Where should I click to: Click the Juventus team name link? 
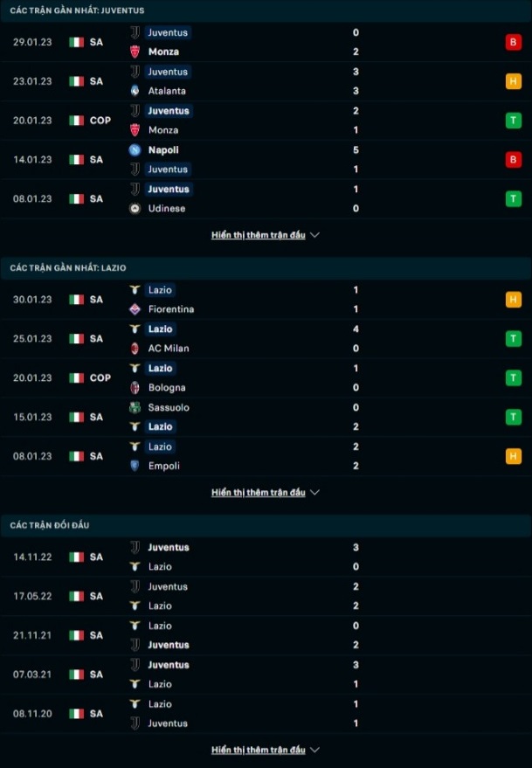click(168, 32)
